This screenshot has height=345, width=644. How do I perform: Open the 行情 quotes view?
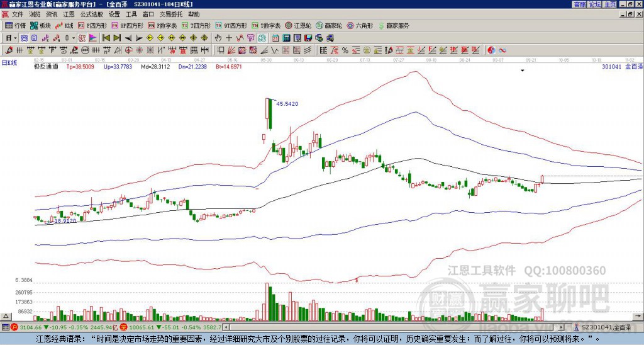point(16,25)
